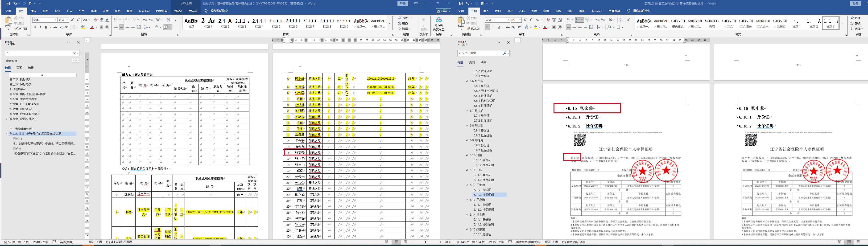Toggle Bold in right window
This screenshot has width=868, height=246.
tap(487, 27)
